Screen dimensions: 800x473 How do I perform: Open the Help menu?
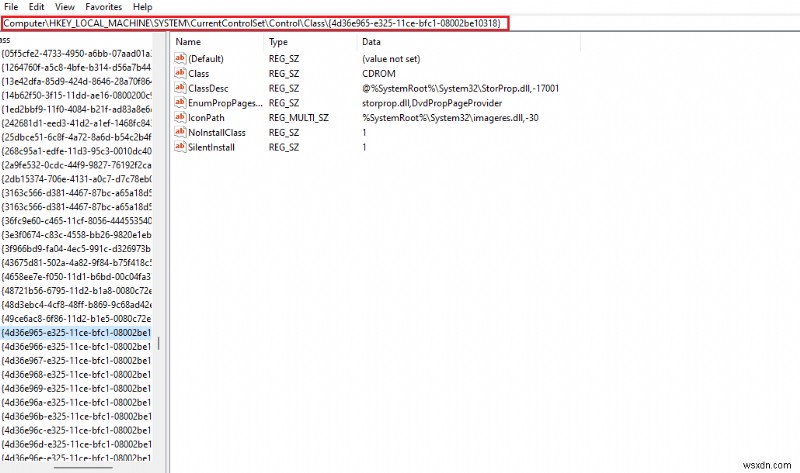[x=142, y=7]
